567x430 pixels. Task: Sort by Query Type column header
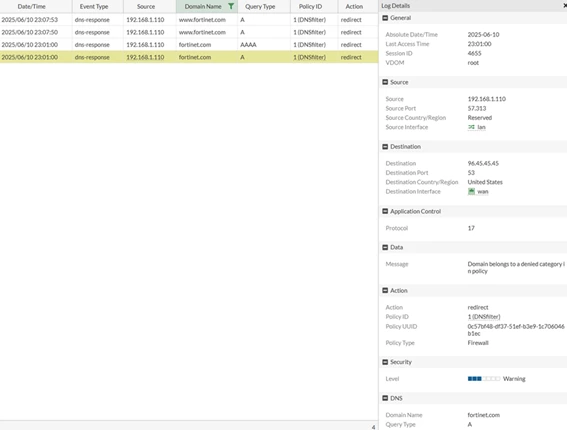[260, 7]
